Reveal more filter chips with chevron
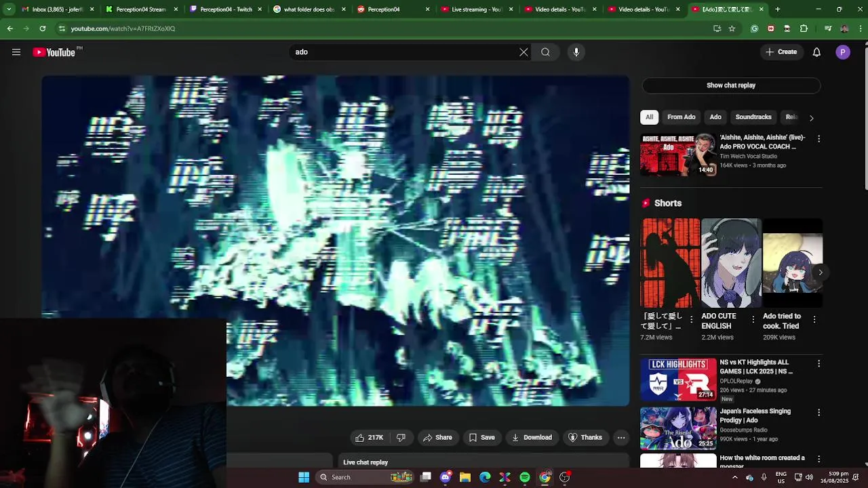This screenshot has width=868, height=488. click(x=811, y=118)
